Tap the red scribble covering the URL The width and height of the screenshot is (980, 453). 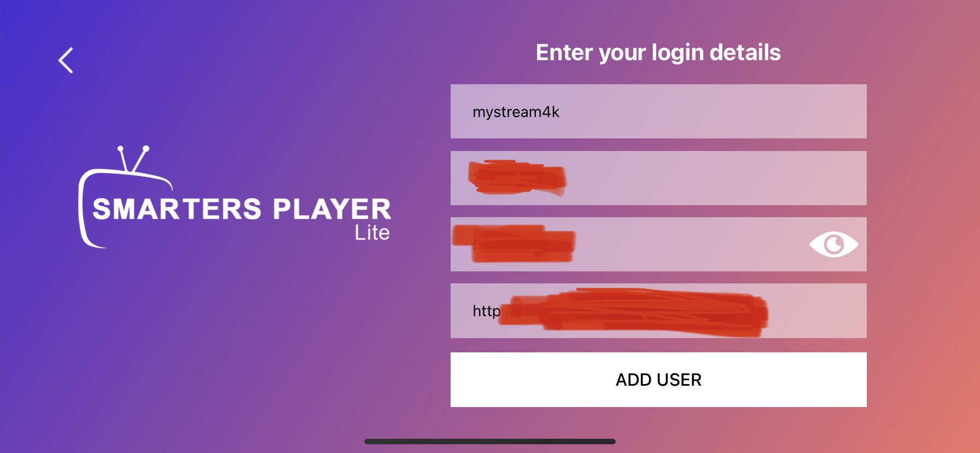point(634,312)
